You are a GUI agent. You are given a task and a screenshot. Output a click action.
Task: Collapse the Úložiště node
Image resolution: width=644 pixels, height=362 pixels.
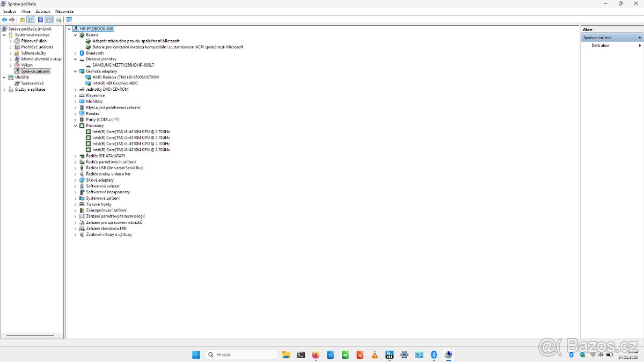tap(4, 77)
